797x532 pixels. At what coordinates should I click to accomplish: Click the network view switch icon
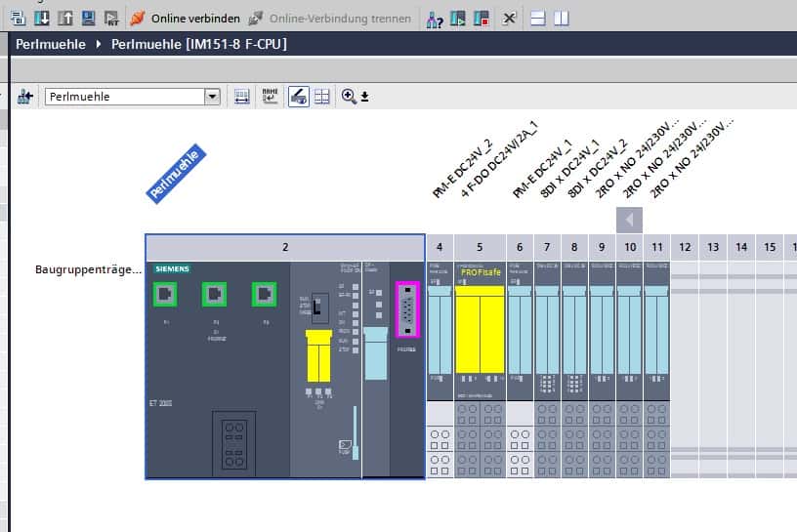point(25,96)
